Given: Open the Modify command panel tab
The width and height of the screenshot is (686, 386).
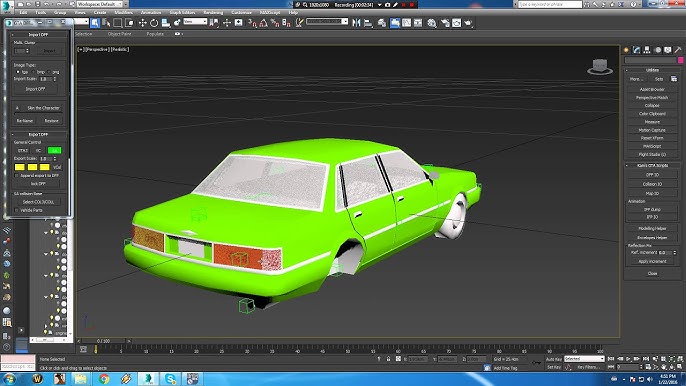Looking at the screenshot, I should click(x=637, y=50).
